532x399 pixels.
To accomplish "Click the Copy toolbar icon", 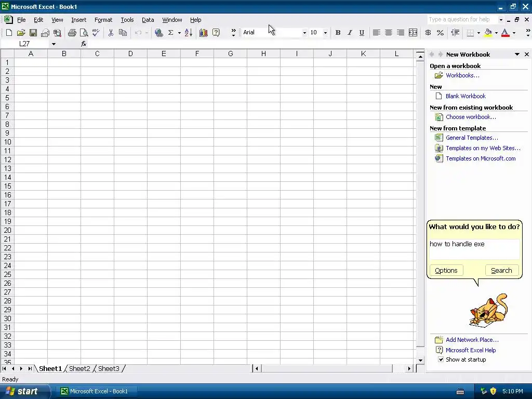I will 123,33.
